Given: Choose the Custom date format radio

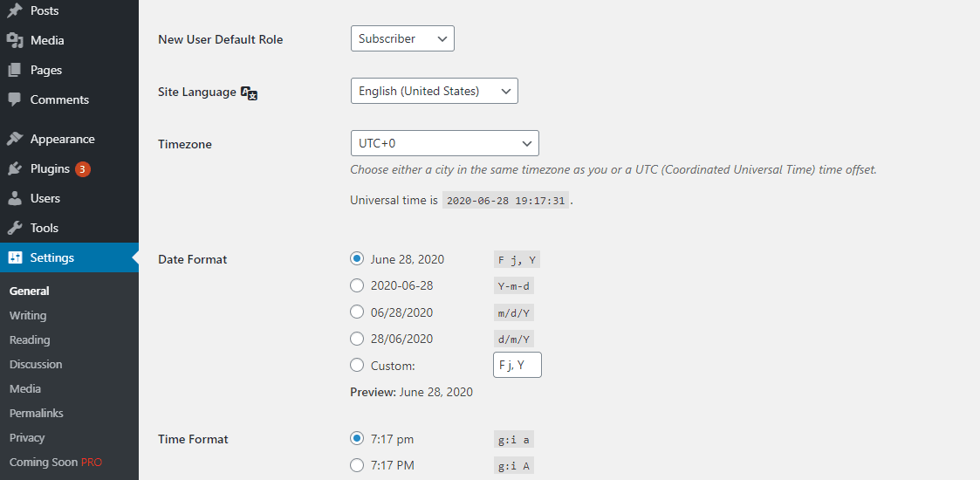Looking at the screenshot, I should 357,366.
